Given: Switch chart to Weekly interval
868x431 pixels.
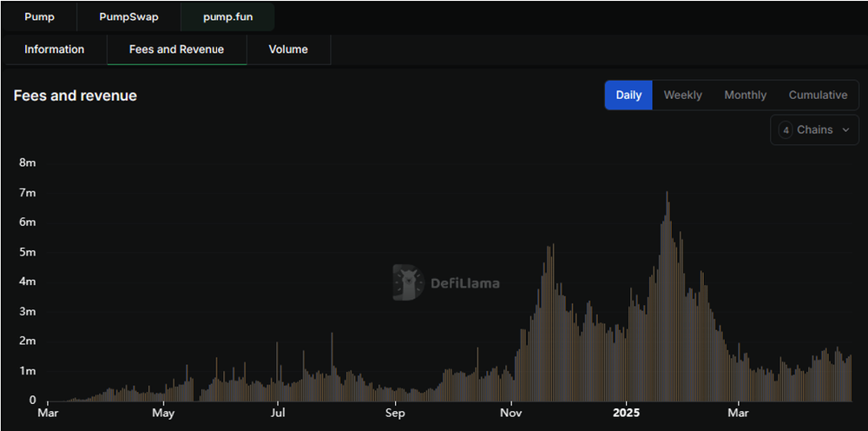Looking at the screenshot, I should pyautogui.click(x=682, y=95).
